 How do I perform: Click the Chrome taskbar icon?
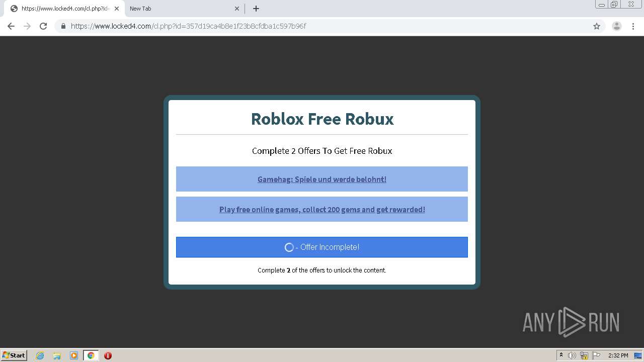click(91, 355)
